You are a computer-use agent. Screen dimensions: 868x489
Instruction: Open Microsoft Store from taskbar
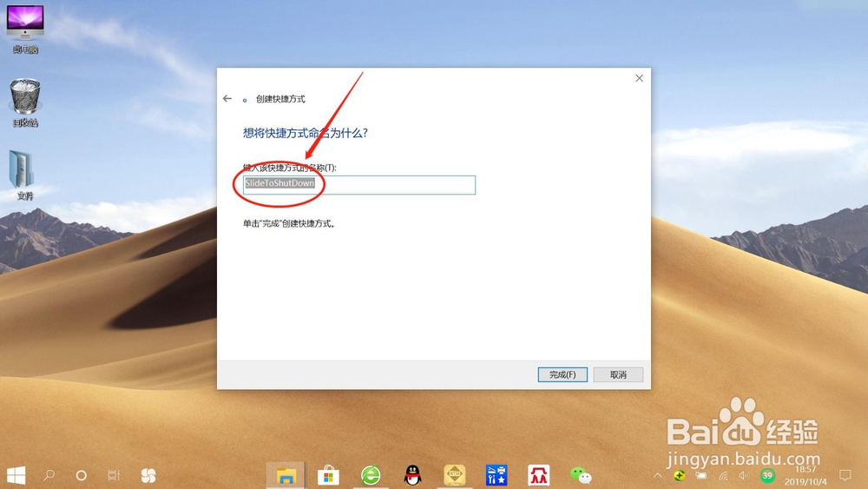(328, 475)
